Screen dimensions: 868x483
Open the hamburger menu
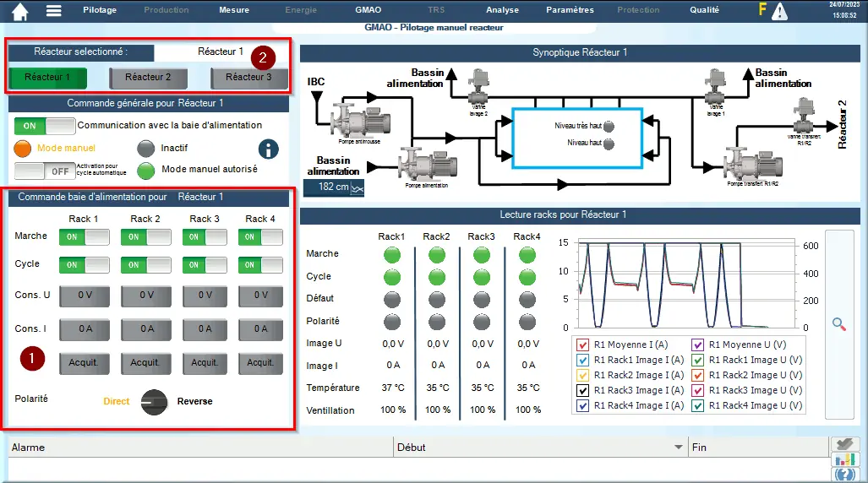point(54,10)
